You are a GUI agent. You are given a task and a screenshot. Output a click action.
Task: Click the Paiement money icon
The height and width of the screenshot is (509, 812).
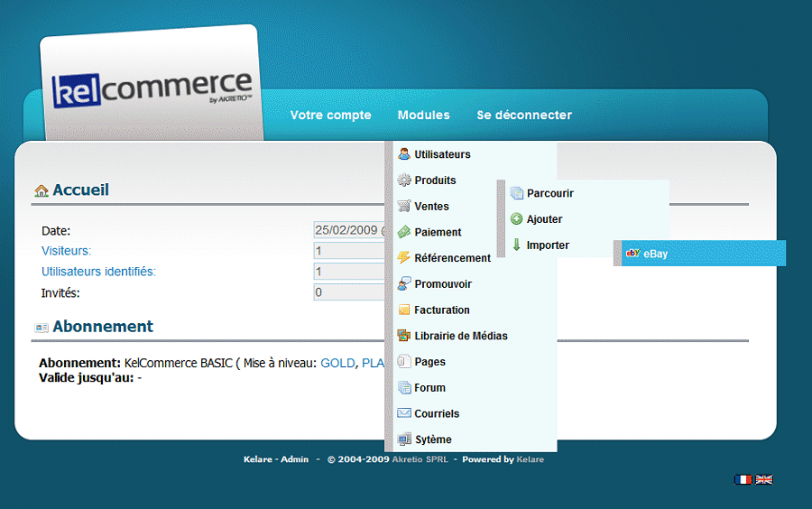click(x=404, y=232)
